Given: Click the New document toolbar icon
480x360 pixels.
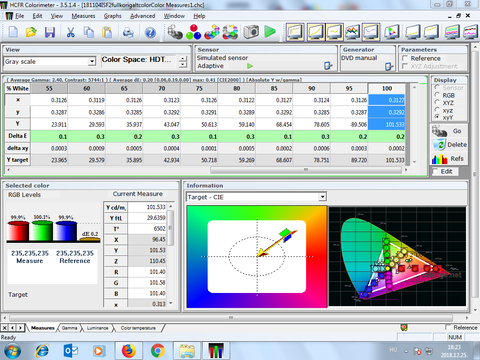Looking at the screenshot, I should pyautogui.click(x=13, y=32).
